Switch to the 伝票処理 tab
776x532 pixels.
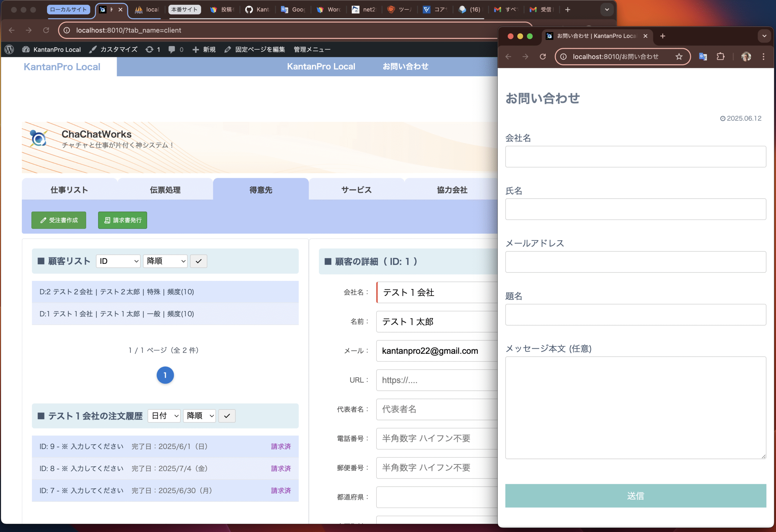165,190
